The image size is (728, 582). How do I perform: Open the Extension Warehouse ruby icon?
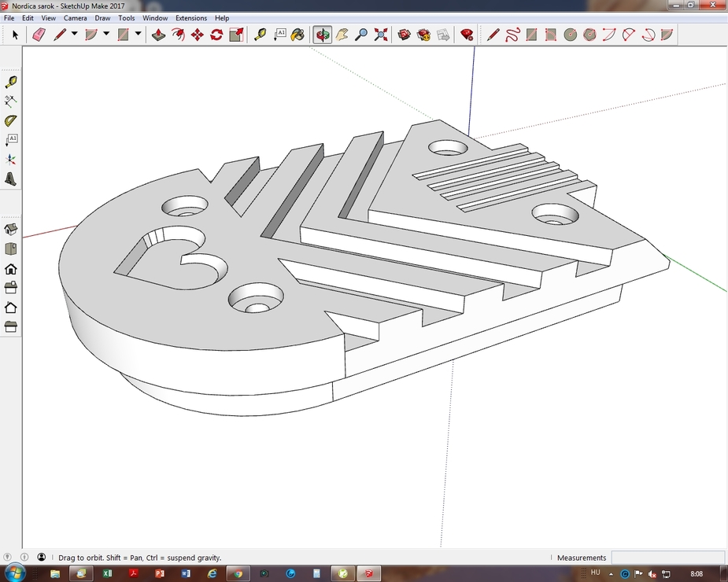[x=467, y=35]
